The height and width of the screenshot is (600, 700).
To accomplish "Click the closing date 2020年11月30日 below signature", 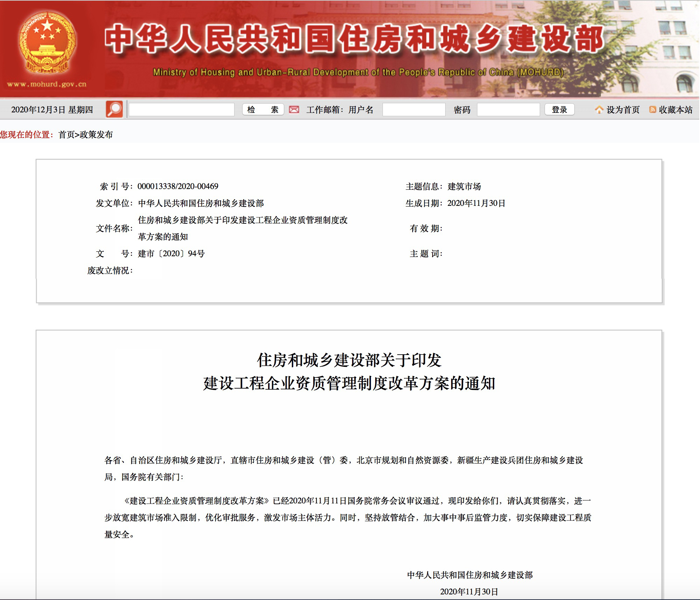I will [469, 592].
